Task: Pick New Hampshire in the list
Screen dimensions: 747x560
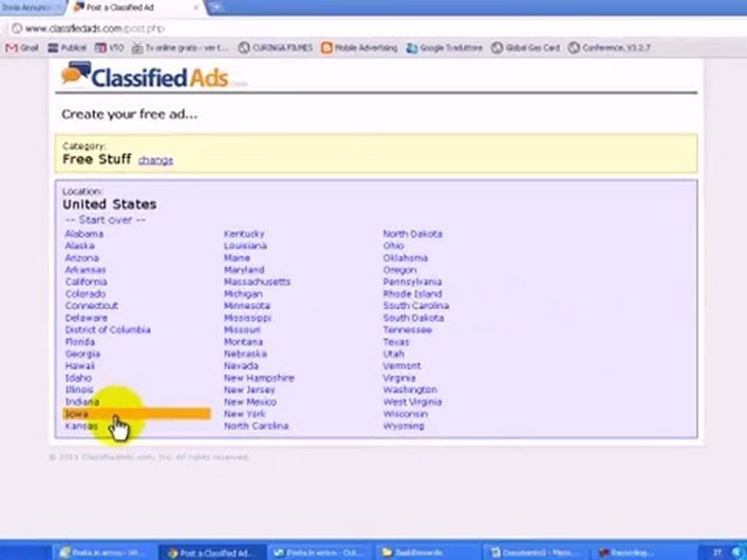Action: pos(259,378)
